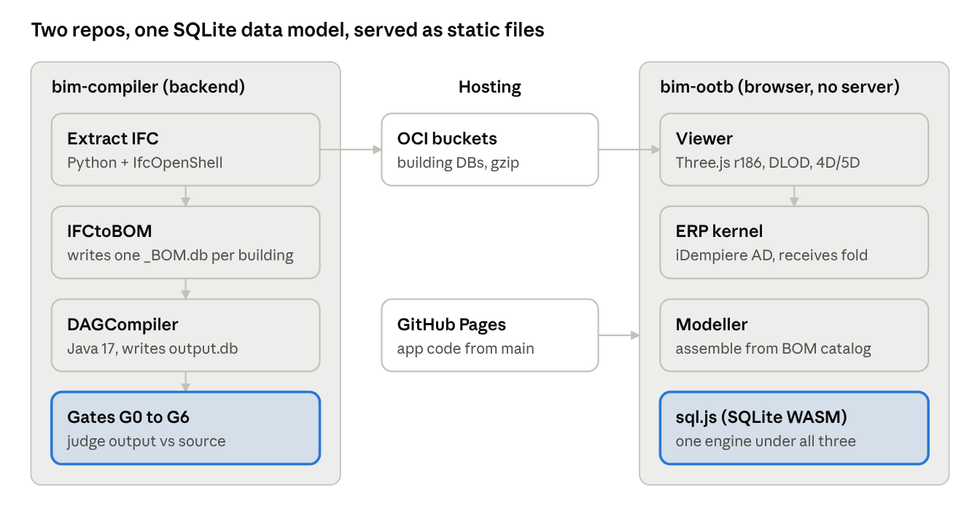Viewport: 980px width, 525px height.
Task: Click the 'bim-ootb (browser, no server)' heading
Action: coord(779,87)
